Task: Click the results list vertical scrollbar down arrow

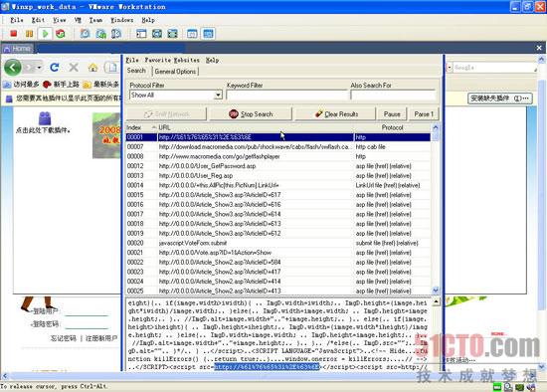Action: pos(435,291)
